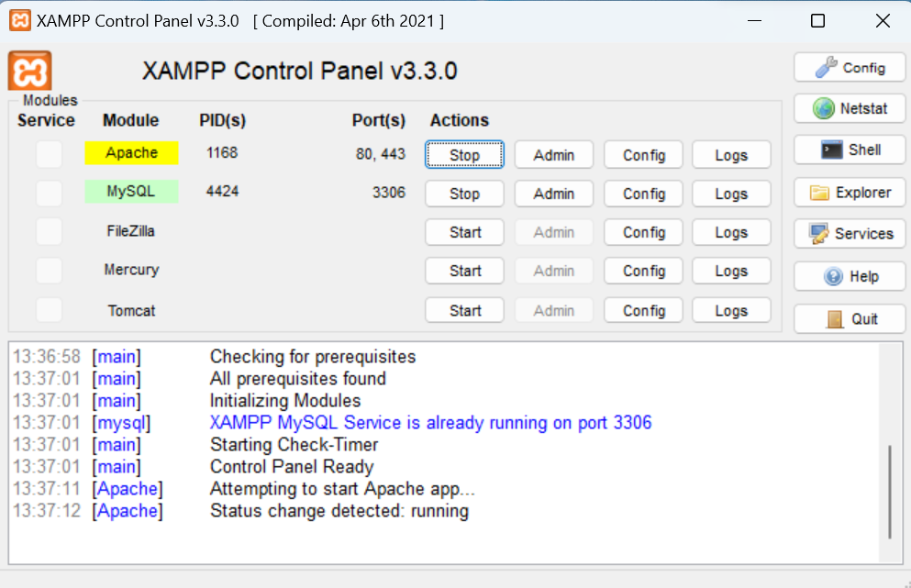The image size is (911, 588).
Task: Open Help question mark button
Action: pos(850,276)
